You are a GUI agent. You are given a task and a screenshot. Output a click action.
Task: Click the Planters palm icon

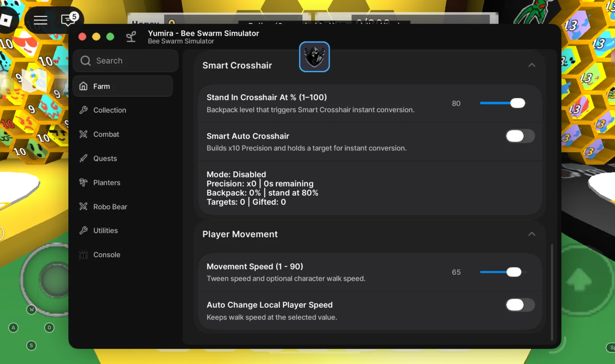coord(83,182)
